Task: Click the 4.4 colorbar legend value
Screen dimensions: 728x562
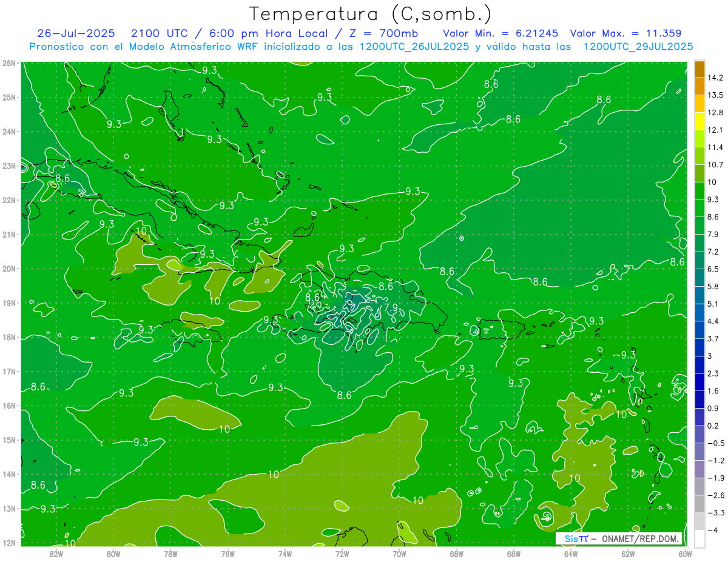Action: coord(713,321)
